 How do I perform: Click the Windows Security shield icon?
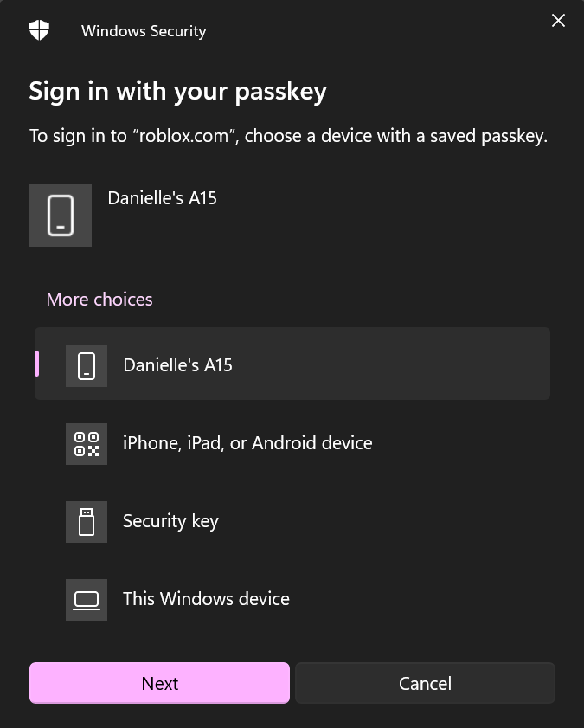point(38,29)
